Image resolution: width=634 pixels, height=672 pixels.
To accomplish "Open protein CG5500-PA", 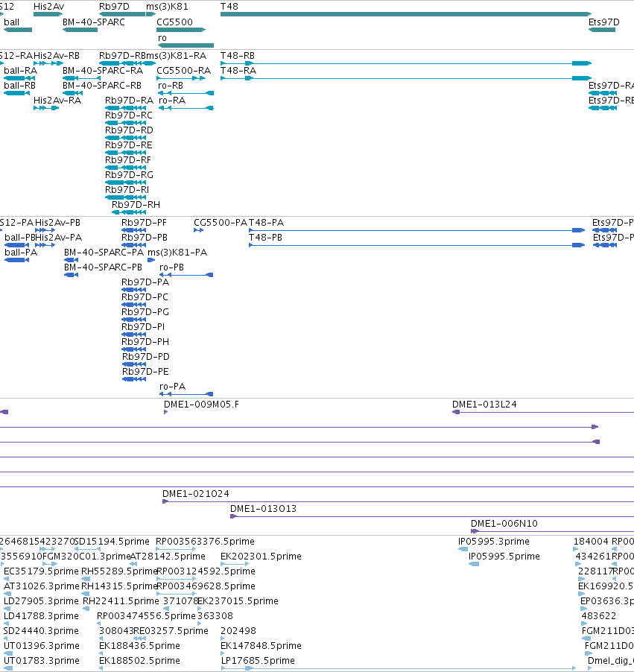I will pos(198,230).
